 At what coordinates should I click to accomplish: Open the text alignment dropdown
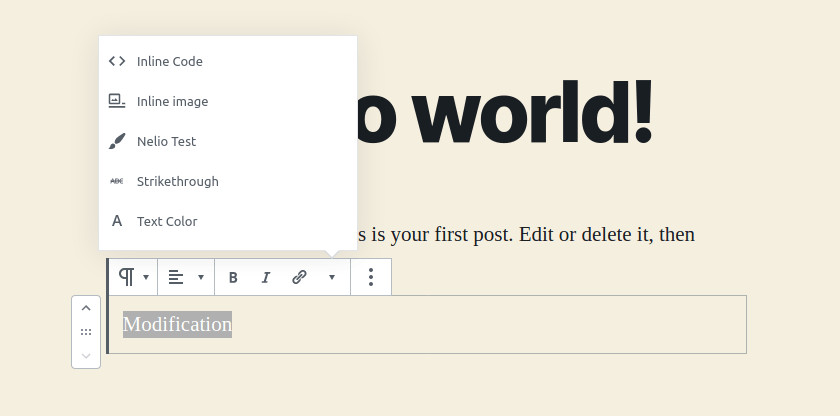(186, 277)
